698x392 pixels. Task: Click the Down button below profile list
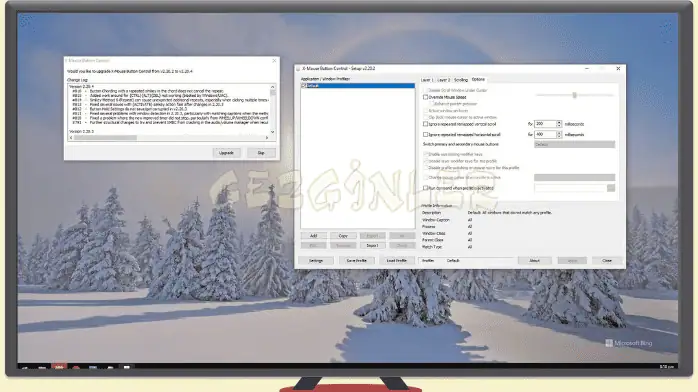402,245
